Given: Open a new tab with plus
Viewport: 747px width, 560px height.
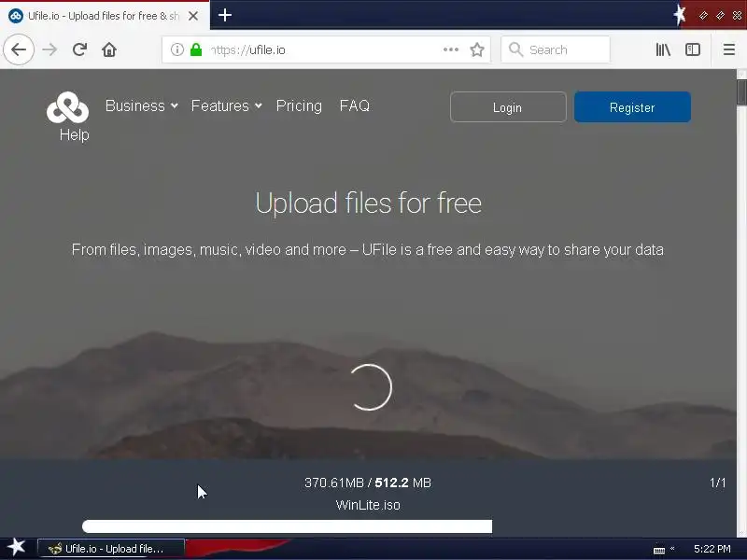Looking at the screenshot, I should (x=225, y=15).
